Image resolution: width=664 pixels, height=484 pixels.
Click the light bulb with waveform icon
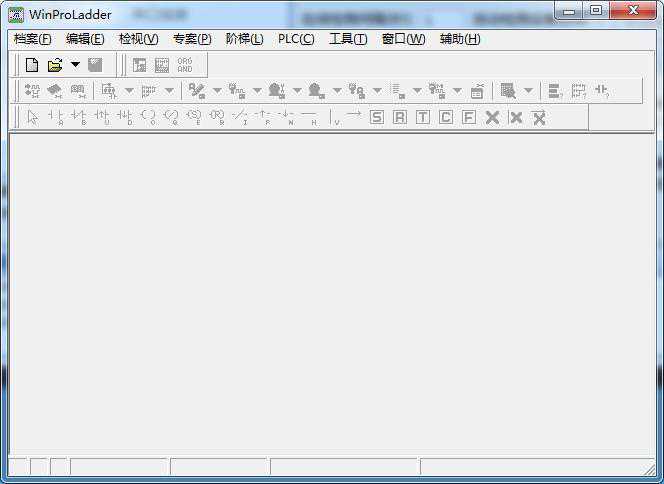click(437, 91)
